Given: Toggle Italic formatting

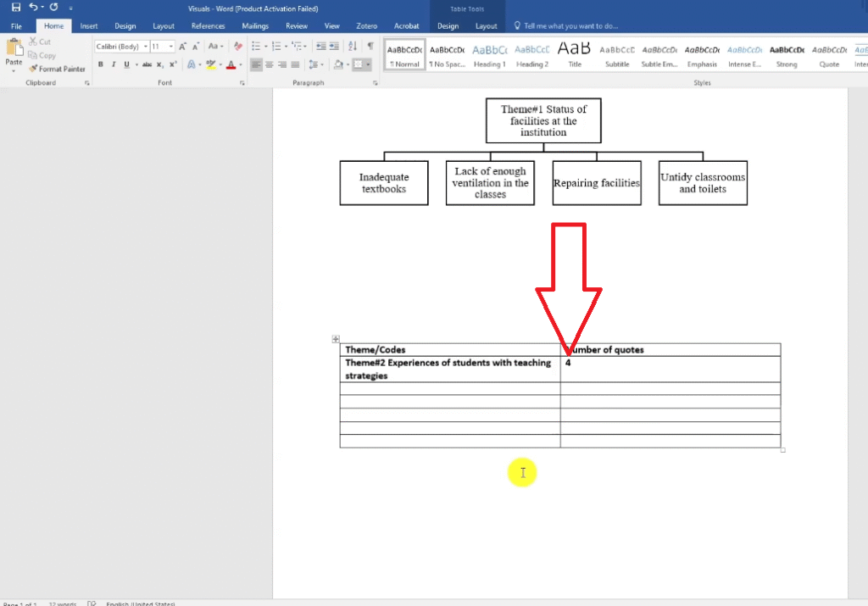Looking at the screenshot, I should pyautogui.click(x=114, y=64).
